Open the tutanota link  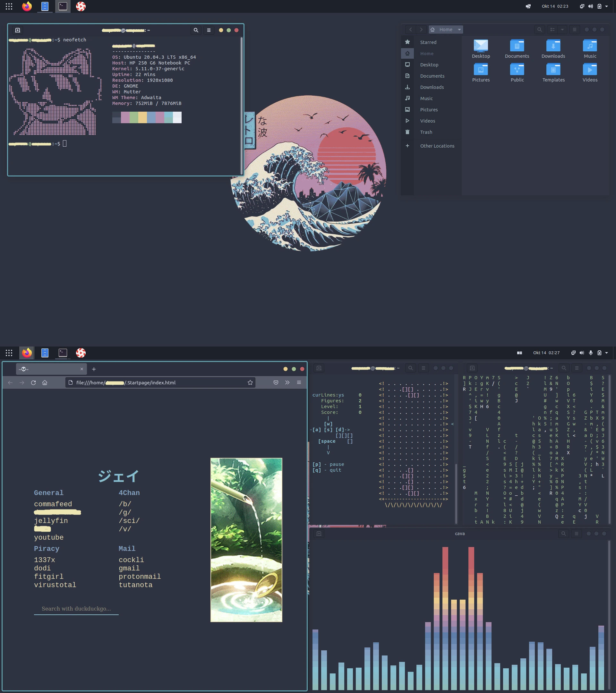click(136, 585)
